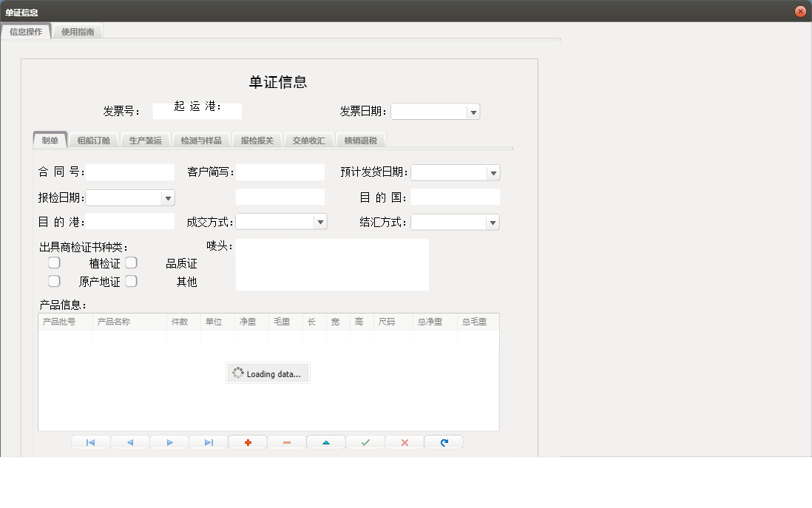Open the 结汇方式 settlement method dropdown
This screenshot has width=812, height=508.
494,221
